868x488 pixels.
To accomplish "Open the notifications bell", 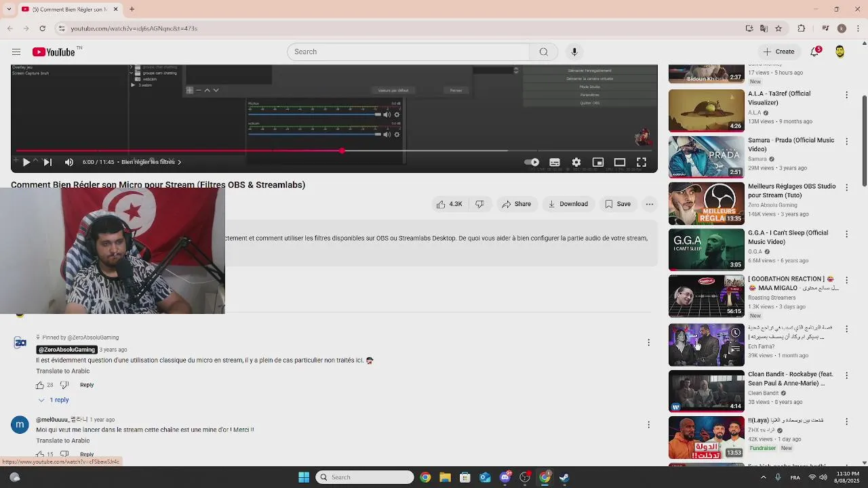I will tap(814, 52).
